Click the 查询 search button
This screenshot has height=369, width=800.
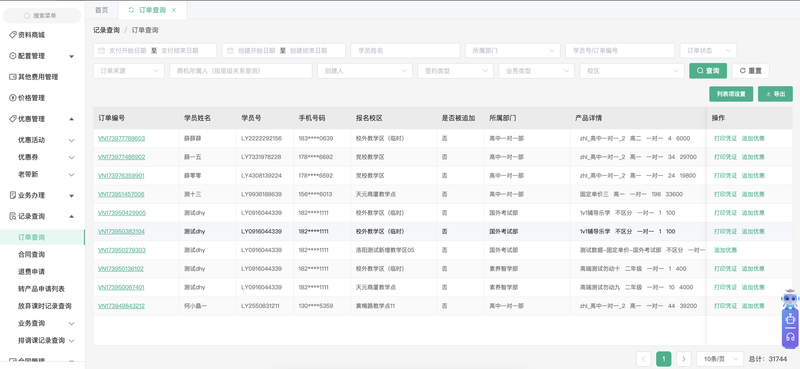coord(708,71)
